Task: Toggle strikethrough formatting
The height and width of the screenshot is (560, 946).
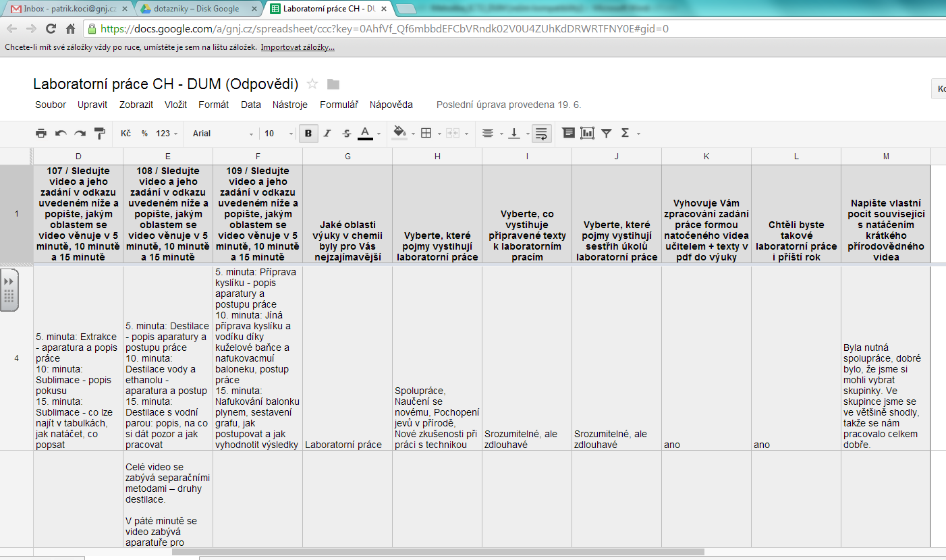Action: (346, 134)
